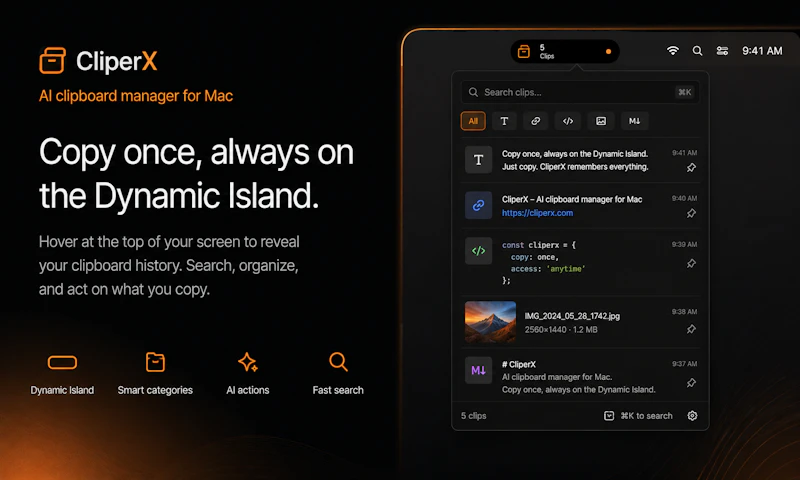Click the 9:37 AM timestamp
800x480 pixels.
[684, 364]
